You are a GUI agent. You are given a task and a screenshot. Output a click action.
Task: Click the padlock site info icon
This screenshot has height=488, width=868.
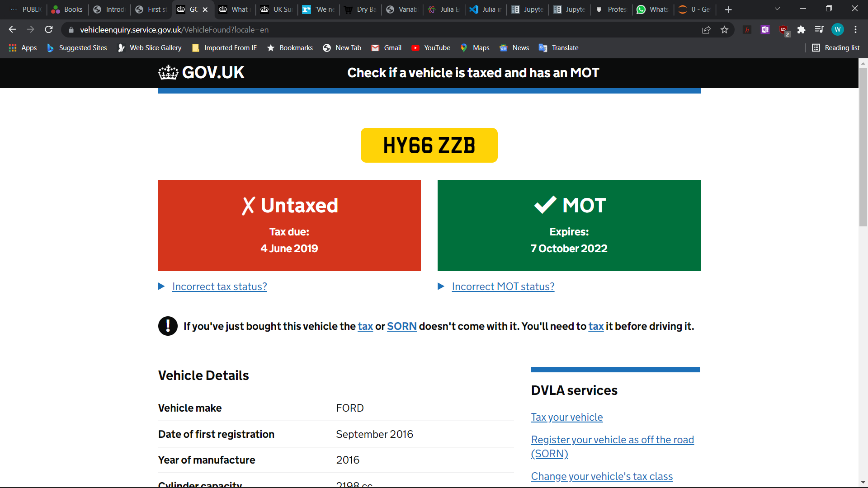(71, 30)
